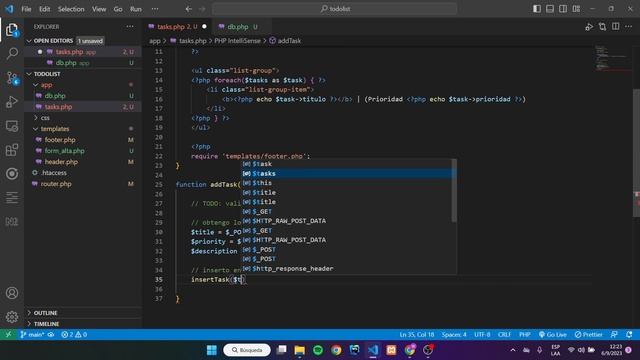Image resolution: width=640 pixels, height=360 pixels.
Task: Open router.php in the explorer
Action: [x=83, y=184]
